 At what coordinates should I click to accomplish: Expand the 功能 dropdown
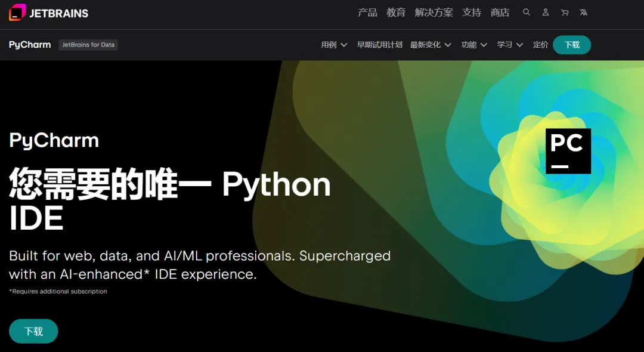(474, 45)
